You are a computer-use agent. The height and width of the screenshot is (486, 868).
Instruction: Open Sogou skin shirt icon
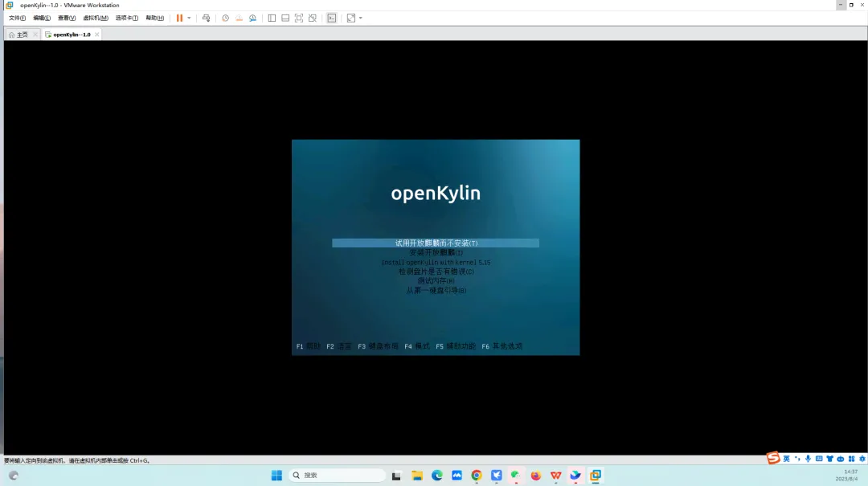(829, 459)
